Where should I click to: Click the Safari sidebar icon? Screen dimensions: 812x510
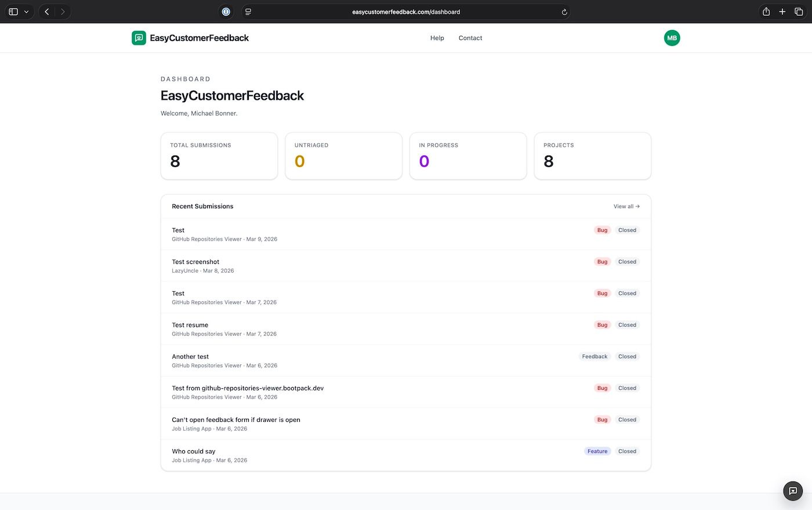(x=13, y=11)
